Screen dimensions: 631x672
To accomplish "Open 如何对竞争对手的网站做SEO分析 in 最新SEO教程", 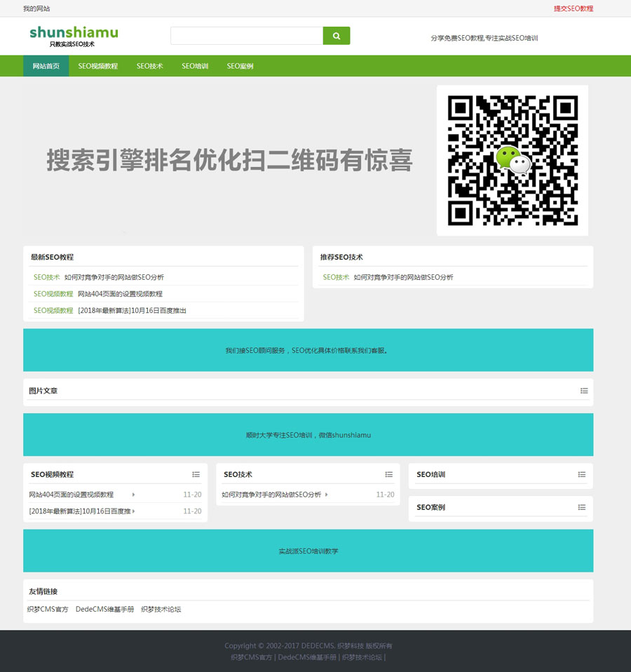I will tap(114, 277).
